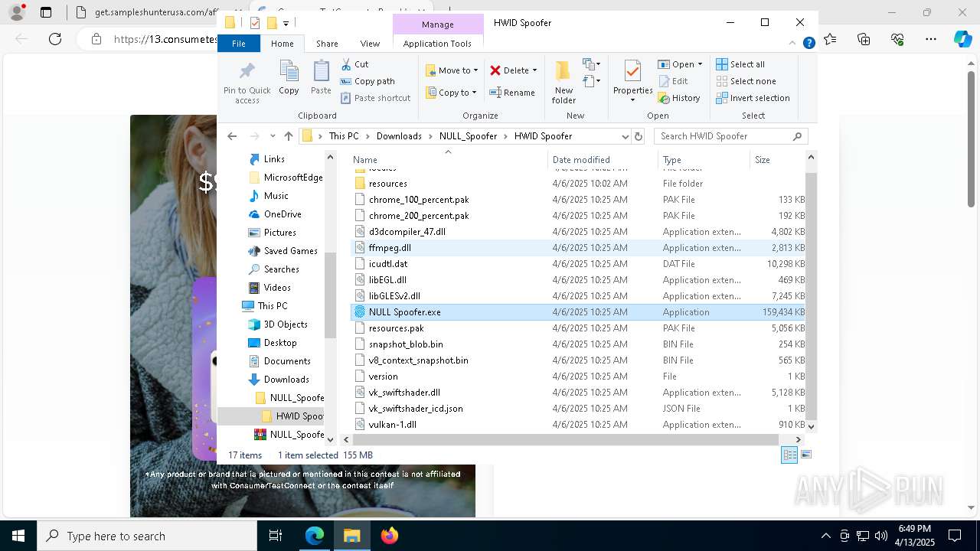The width and height of the screenshot is (980, 551).
Task: Click file list horizontal scrollbar
Action: click(x=565, y=439)
